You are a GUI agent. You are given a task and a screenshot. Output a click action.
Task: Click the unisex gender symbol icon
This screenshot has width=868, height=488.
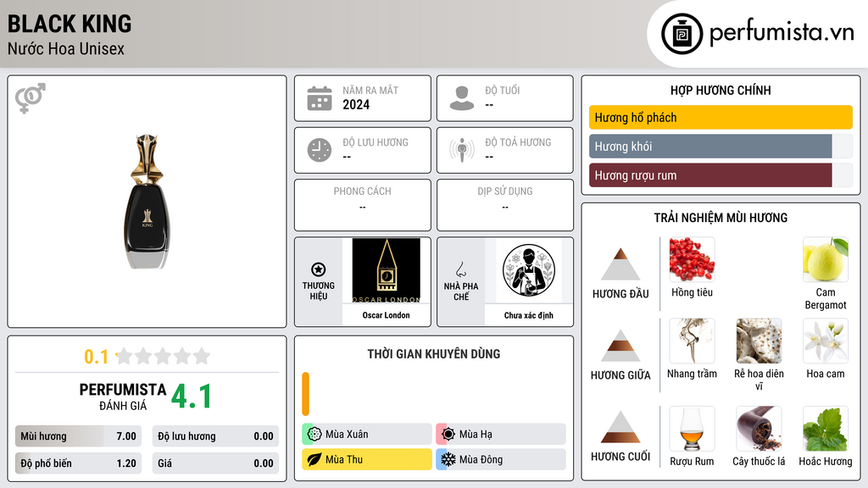click(x=31, y=98)
